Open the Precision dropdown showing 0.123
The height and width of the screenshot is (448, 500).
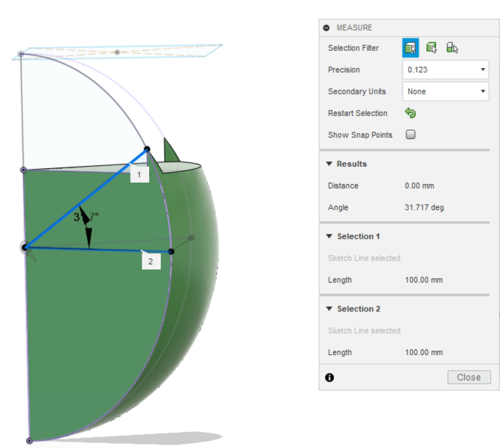(x=446, y=70)
